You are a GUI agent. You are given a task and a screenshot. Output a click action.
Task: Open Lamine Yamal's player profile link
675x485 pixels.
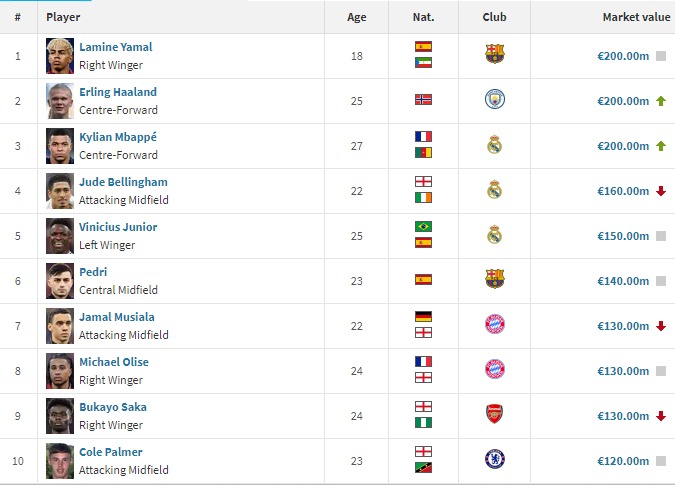[x=116, y=47]
